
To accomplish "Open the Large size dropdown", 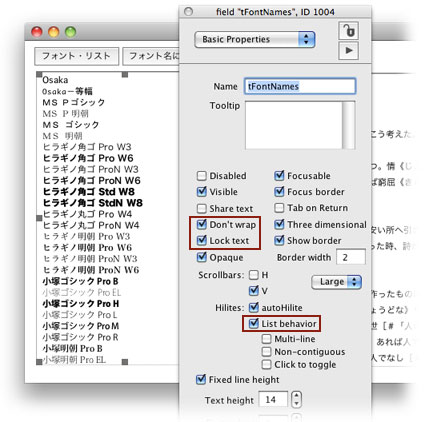I will (336, 282).
